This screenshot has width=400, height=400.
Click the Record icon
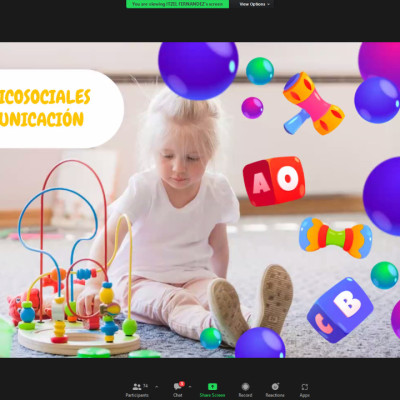245,387
